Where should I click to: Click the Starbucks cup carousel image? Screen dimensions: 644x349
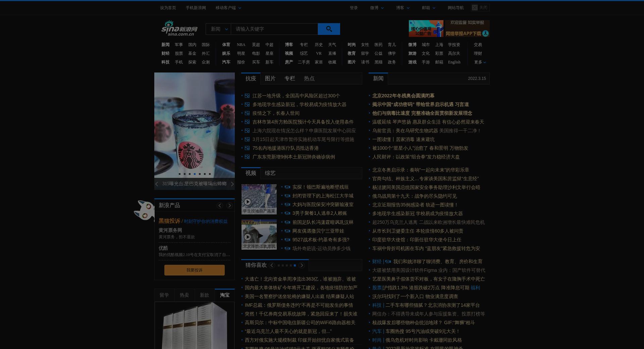195,125
